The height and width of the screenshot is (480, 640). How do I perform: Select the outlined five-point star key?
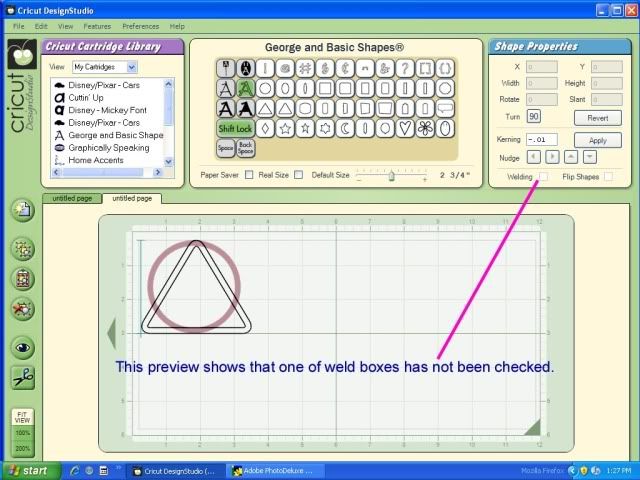285,129
